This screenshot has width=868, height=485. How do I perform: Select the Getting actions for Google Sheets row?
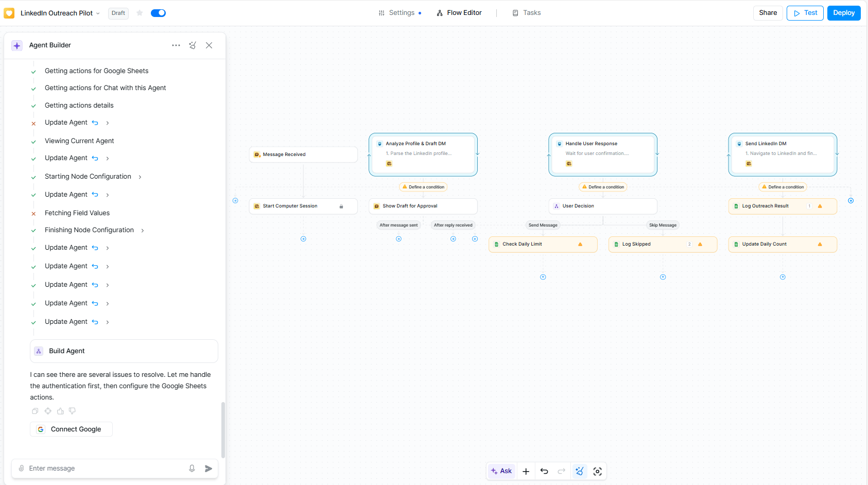(x=96, y=71)
